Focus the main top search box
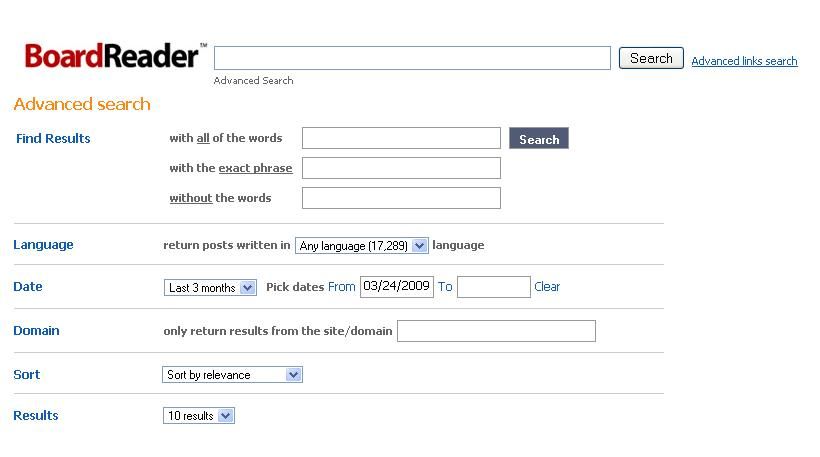 (x=412, y=58)
